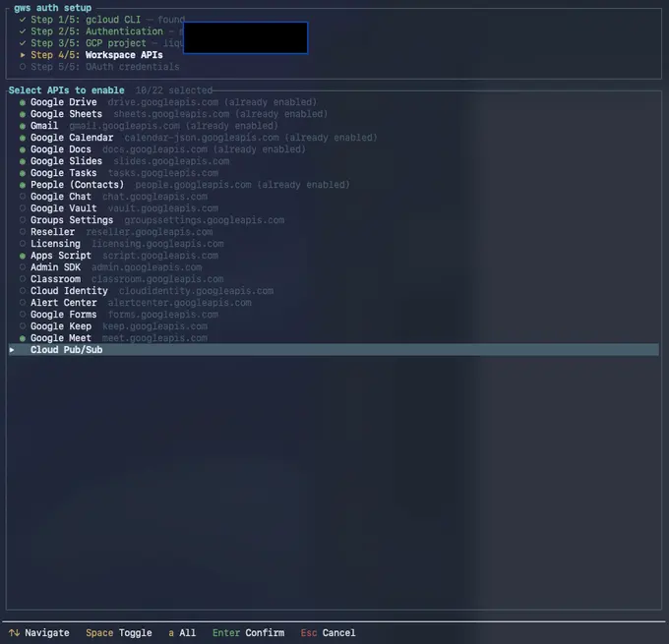Viewport: 669px width, 644px height.
Task: Toggle the Google Slides API selection dot
Action: tap(23, 161)
